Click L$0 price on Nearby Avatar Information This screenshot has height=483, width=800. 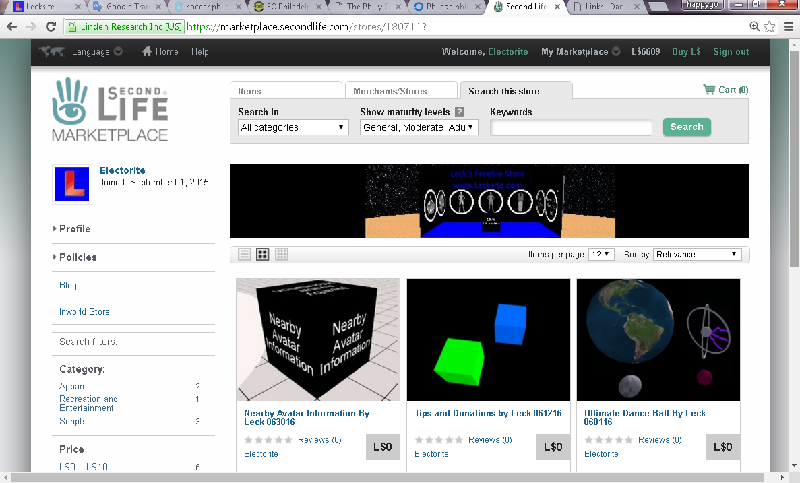383,447
